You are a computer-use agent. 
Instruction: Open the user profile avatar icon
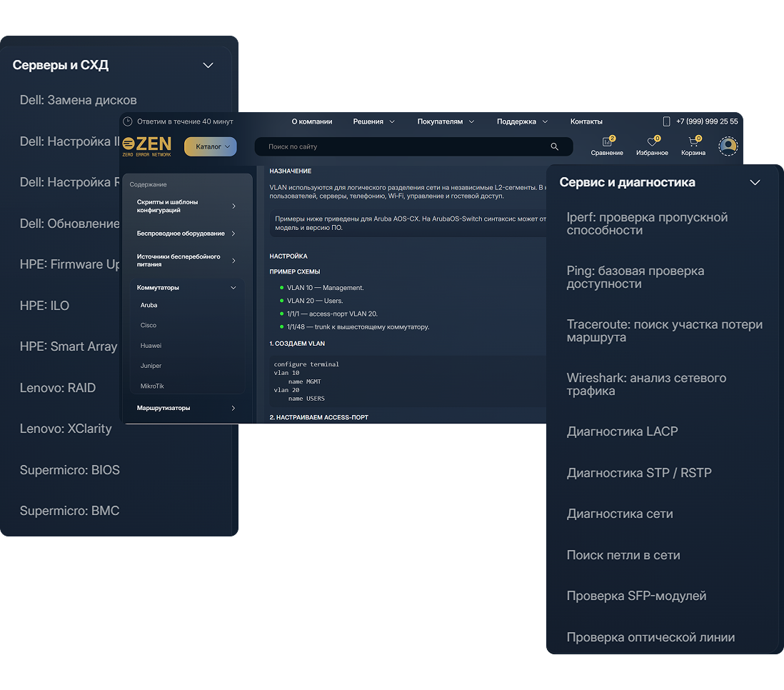[x=728, y=146]
